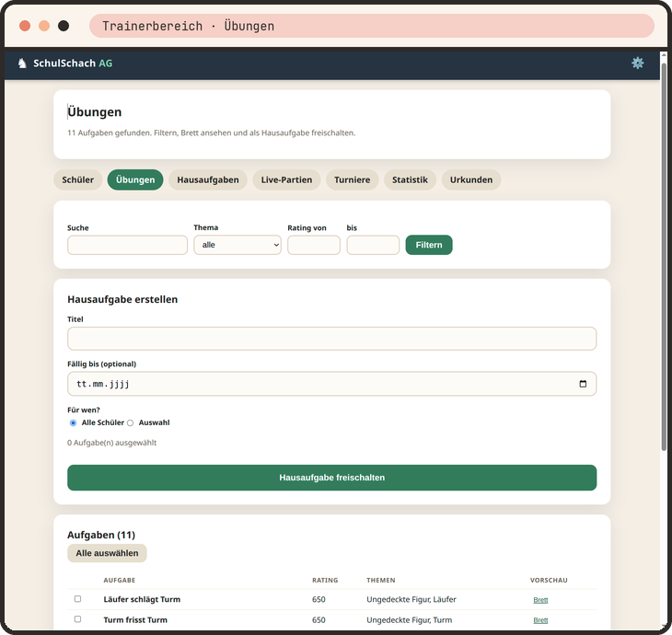Click the AUFGABE column header
Image resolution: width=672 pixels, height=635 pixels.
(119, 580)
